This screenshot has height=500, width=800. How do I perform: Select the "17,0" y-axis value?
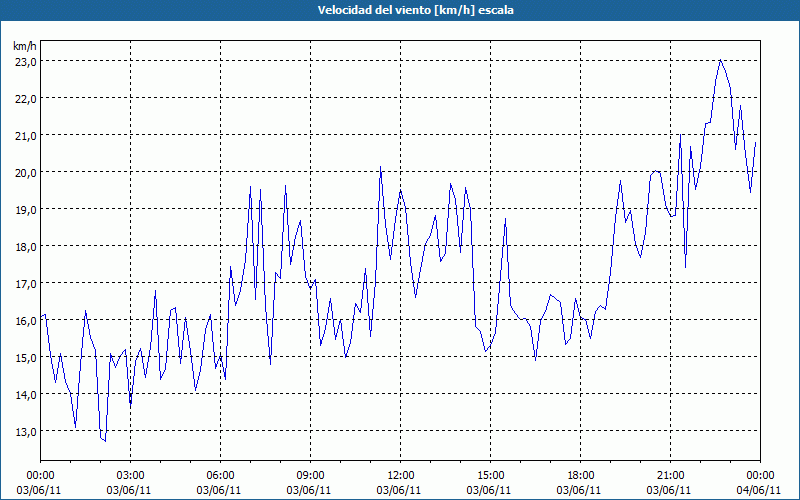point(25,283)
